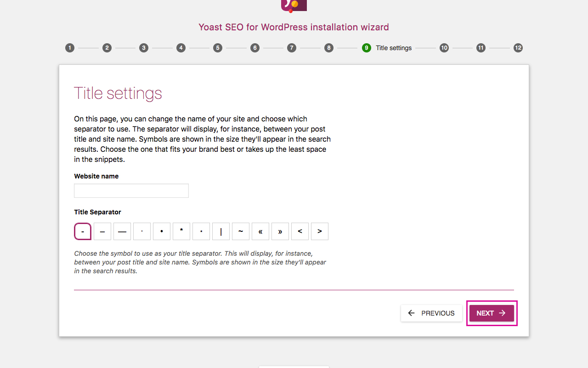
Task: Select the current step 9 Title settings
Action: point(387,48)
